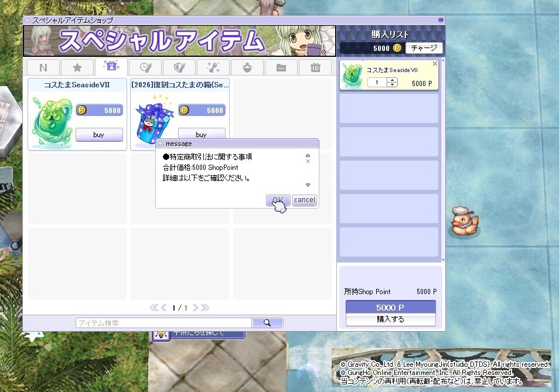Confirm the message dialog with OK
Viewport: 559px width, 392px height.
(278, 200)
